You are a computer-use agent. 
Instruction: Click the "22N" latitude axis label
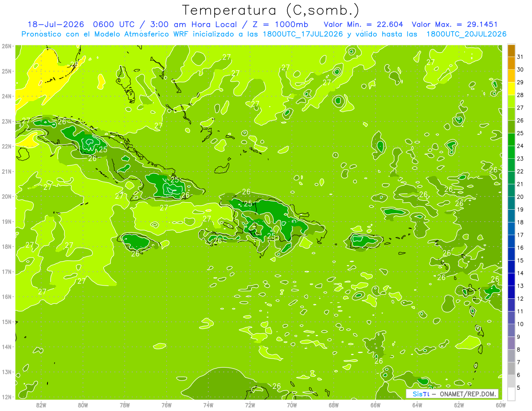coord(7,146)
